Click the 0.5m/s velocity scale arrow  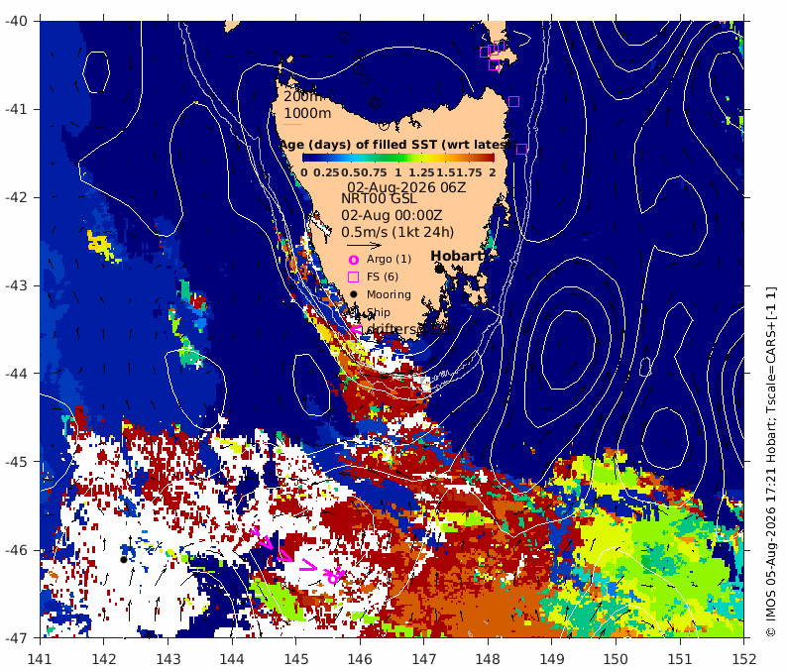(x=365, y=246)
